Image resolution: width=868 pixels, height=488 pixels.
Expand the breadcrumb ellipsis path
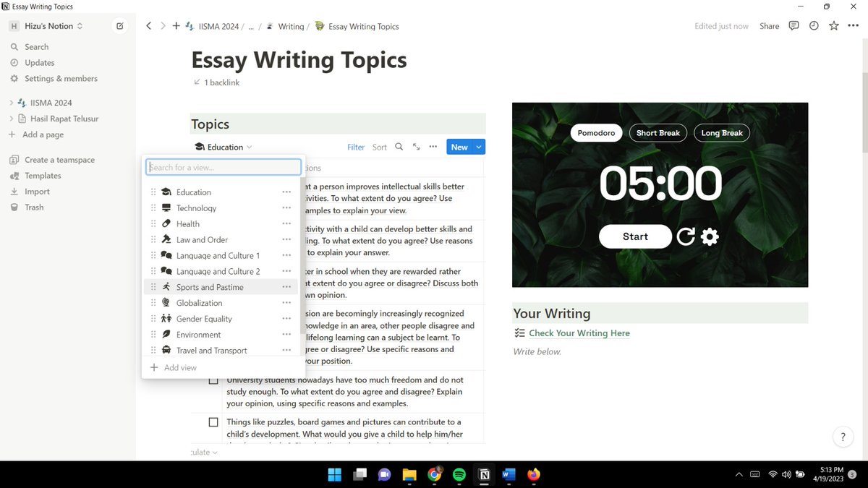[x=251, y=26]
